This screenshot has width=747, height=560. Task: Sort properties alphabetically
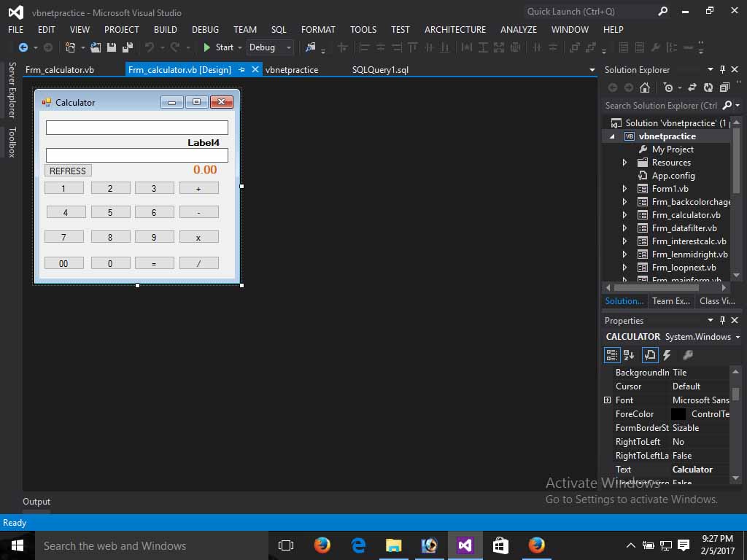tap(630, 355)
